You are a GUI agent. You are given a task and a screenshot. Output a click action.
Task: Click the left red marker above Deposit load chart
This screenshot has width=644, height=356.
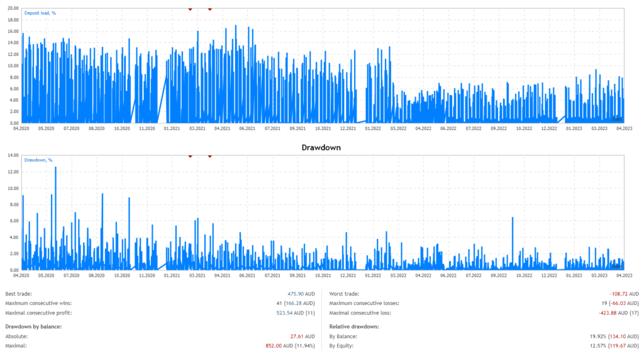190,9
